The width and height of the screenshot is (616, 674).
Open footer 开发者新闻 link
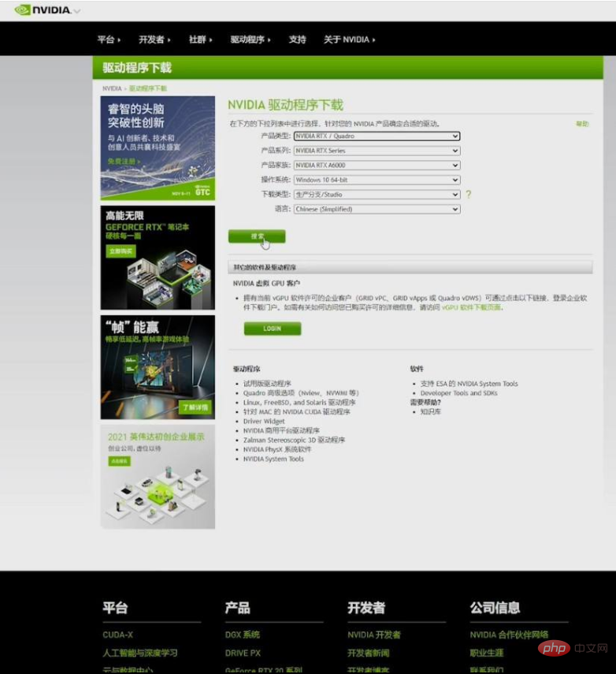point(368,653)
